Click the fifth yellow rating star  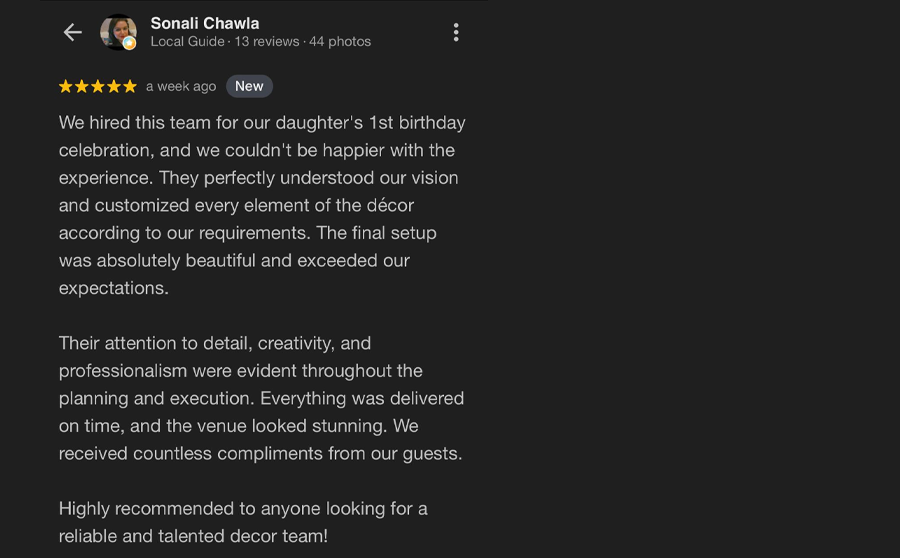[130, 86]
